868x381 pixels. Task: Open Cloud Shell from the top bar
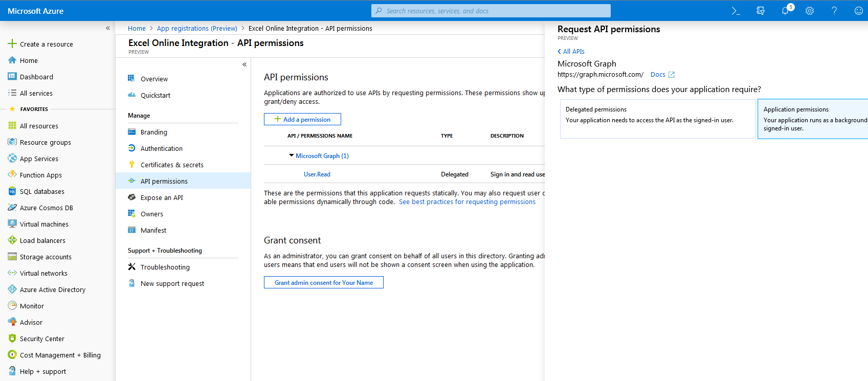click(x=736, y=11)
